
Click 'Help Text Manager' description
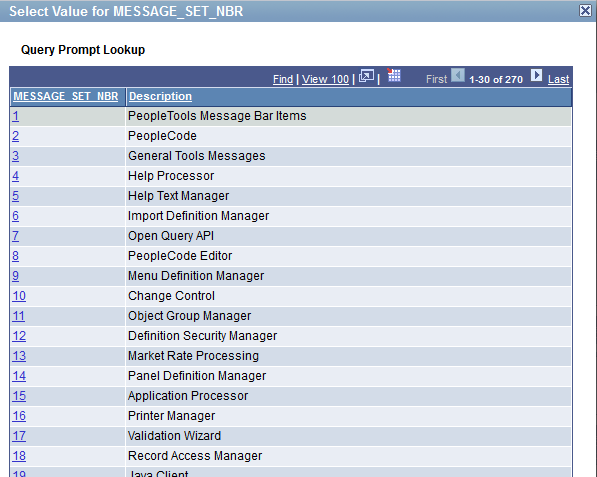[x=179, y=196]
